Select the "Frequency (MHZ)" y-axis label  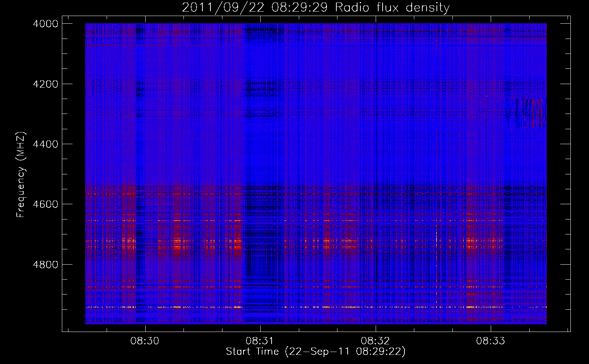coord(21,175)
